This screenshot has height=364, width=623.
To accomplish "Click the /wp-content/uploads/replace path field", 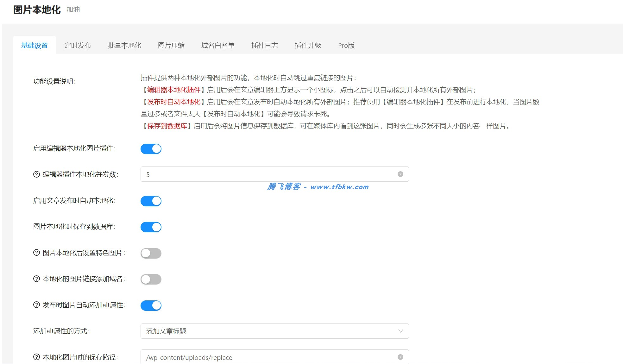I will coord(253,357).
